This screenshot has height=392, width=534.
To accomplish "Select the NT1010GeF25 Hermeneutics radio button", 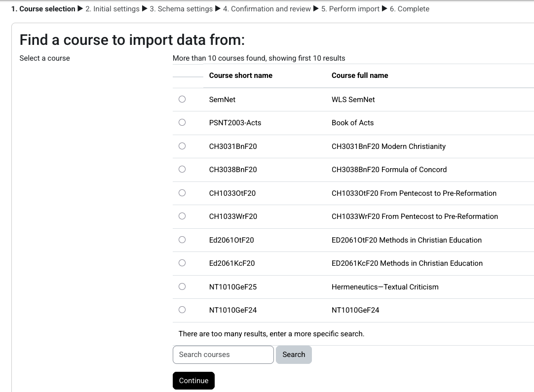I will (x=182, y=286).
